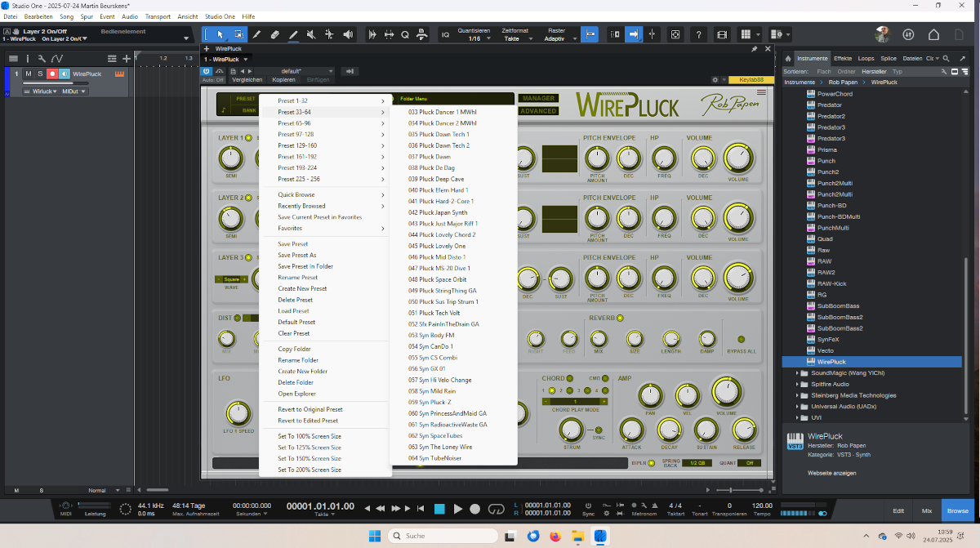This screenshot has width=980, height=548.
Task: Open the Edit view button
Action: click(898, 510)
